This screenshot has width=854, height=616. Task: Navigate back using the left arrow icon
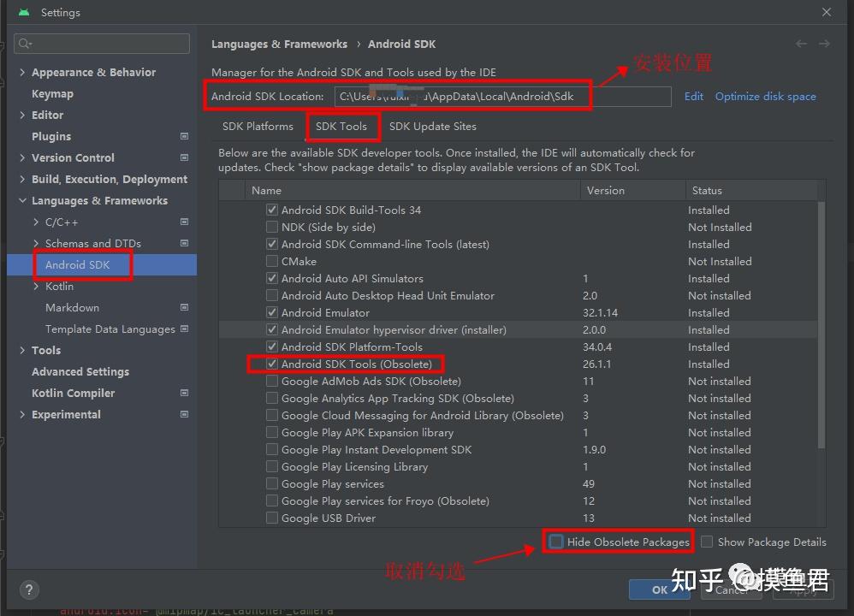(801, 44)
